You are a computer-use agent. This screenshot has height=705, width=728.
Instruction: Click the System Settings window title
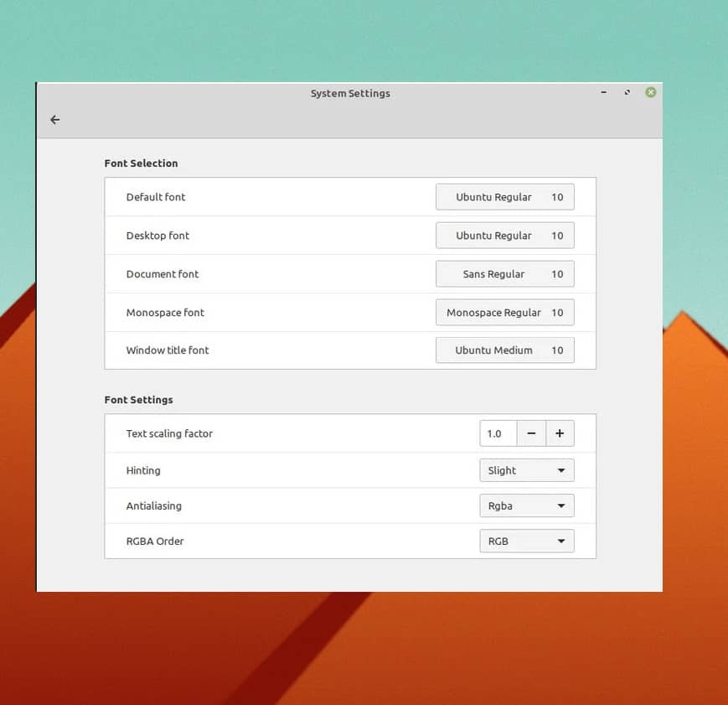click(350, 93)
